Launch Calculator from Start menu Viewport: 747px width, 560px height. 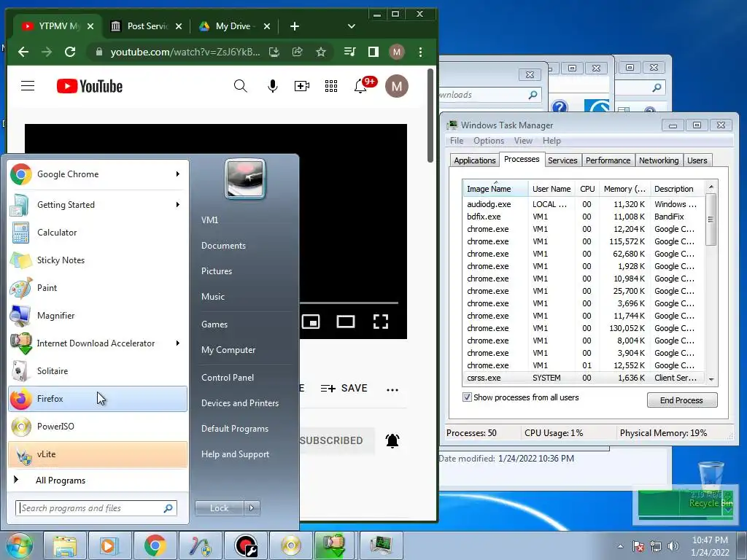coord(98,233)
